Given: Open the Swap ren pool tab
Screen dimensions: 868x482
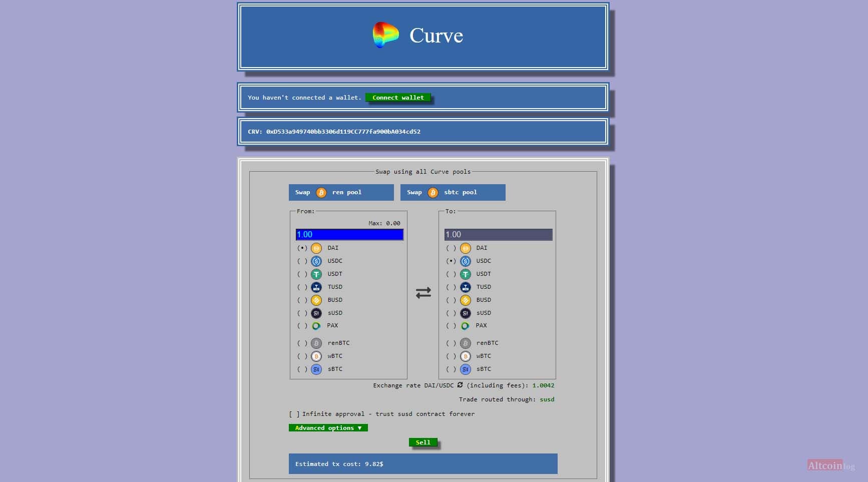Looking at the screenshot, I should pyautogui.click(x=341, y=193).
